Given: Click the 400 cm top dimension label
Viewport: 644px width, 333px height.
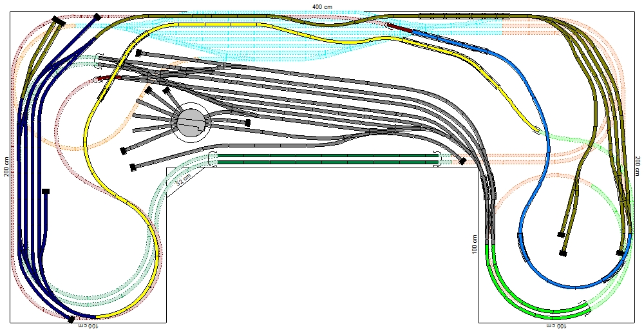Looking at the screenshot, I should pyautogui.click(x=322, y=7).
